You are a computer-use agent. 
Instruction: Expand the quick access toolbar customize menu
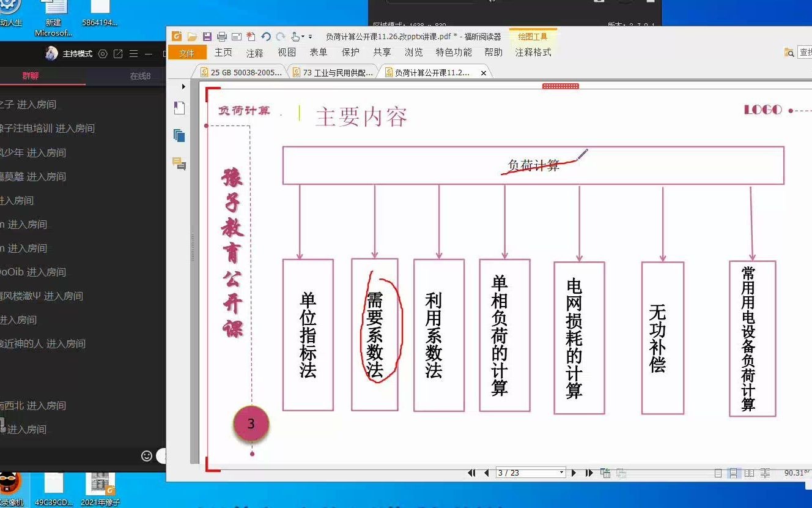click(311, 37)
